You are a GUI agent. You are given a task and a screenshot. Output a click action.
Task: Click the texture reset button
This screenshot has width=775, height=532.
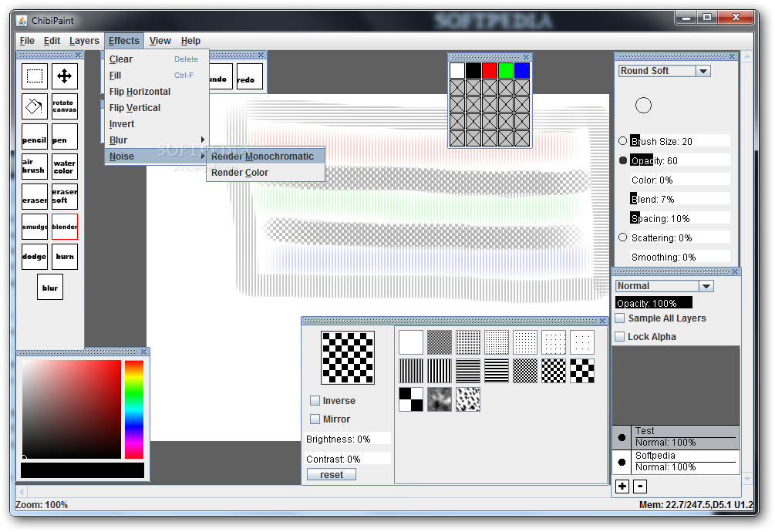(332, 475)
